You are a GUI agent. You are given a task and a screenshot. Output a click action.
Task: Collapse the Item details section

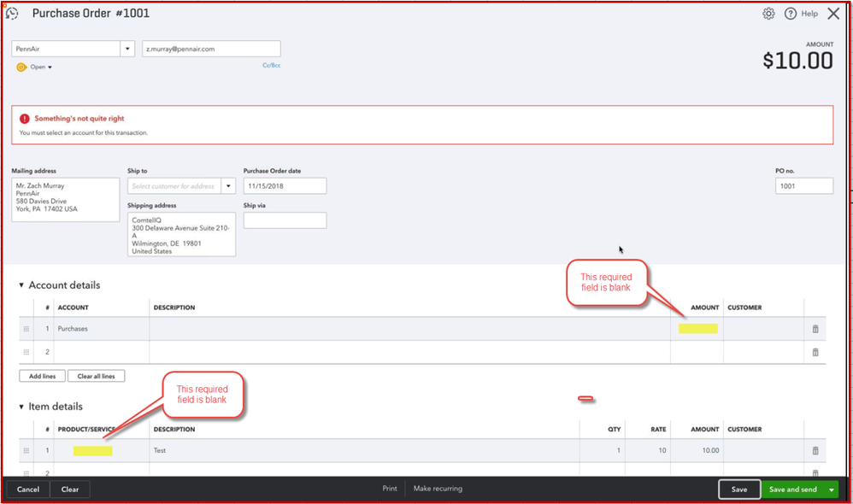21,407
